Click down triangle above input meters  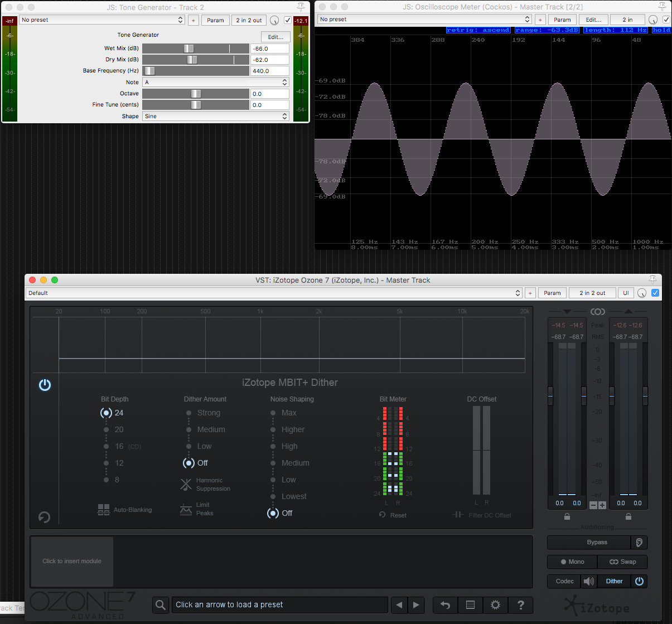click(567, 312)
